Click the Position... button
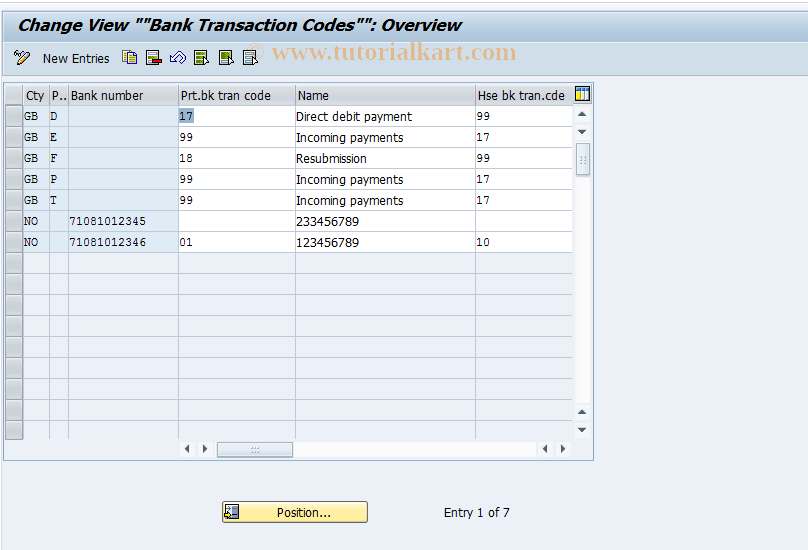The width and height of the screenshot is (808, 550). pos(295,512)
